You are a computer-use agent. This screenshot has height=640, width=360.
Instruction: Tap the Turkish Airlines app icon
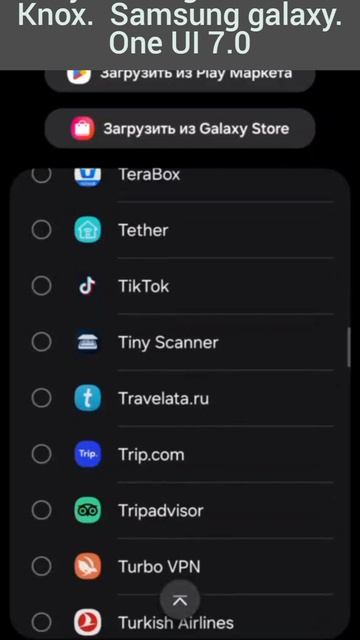(x=87, y=622)
